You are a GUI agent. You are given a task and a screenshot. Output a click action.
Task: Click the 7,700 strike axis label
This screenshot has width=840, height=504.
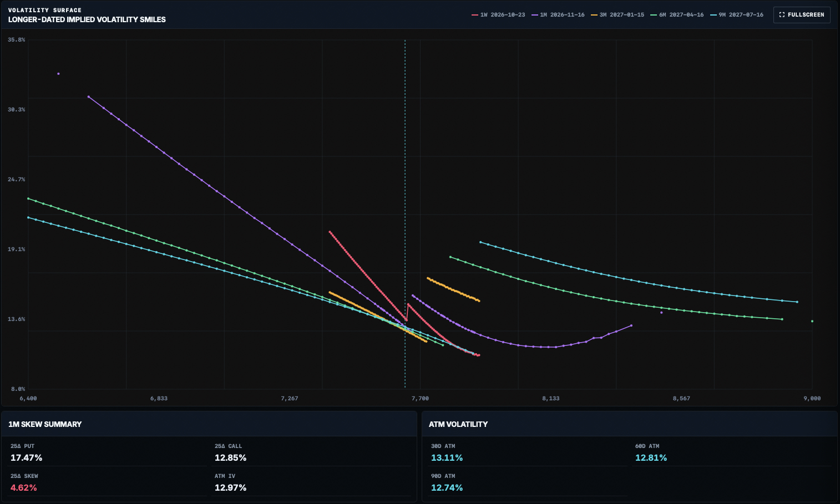(420, 399)
